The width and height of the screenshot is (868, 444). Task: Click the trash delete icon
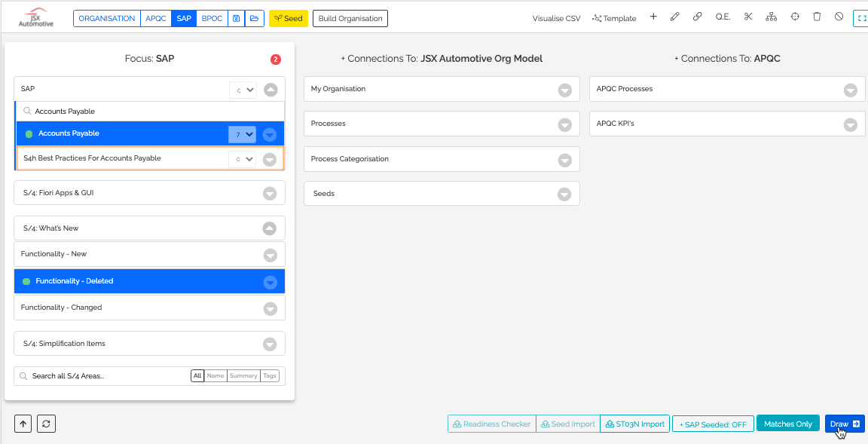pos(817,17)
